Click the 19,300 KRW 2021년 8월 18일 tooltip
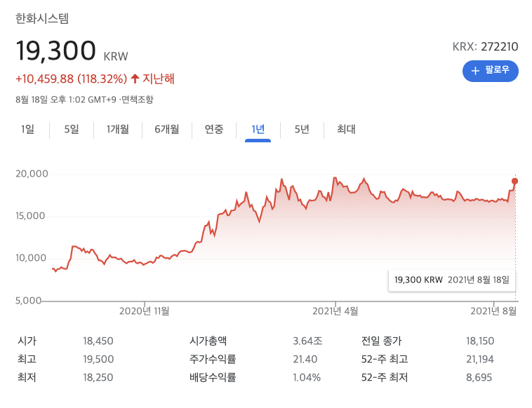 [451, 280]
